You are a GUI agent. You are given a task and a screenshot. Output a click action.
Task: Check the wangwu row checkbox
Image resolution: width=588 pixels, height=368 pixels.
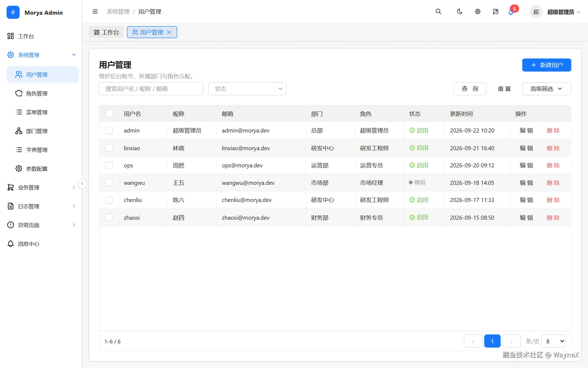[109, 182]
